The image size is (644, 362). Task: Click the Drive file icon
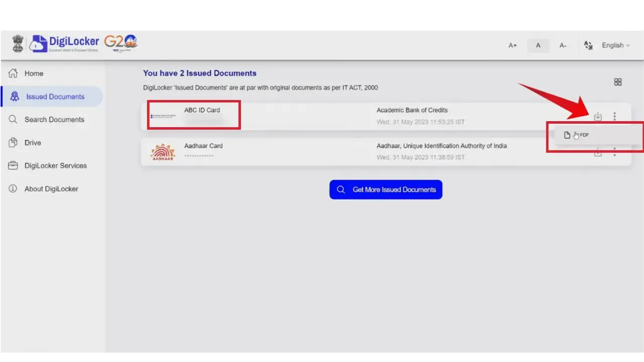coord(14,143)
